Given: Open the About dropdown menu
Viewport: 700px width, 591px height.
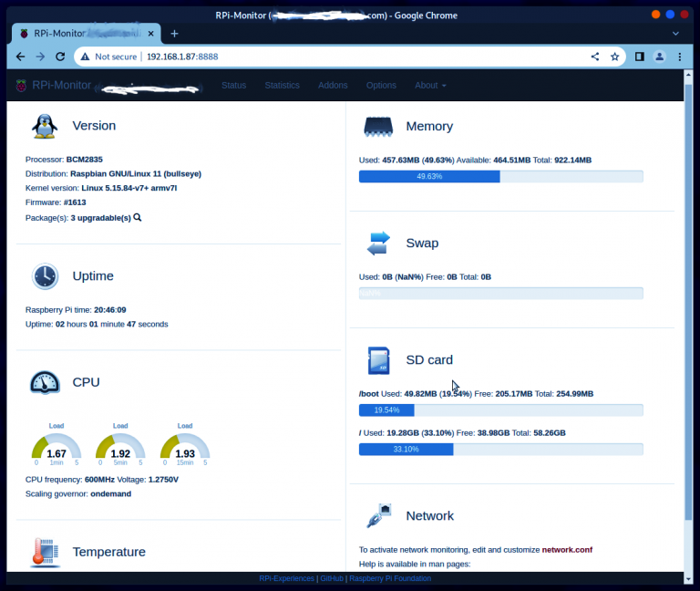Looking at the screenshot, I should [x=430, y=86].
